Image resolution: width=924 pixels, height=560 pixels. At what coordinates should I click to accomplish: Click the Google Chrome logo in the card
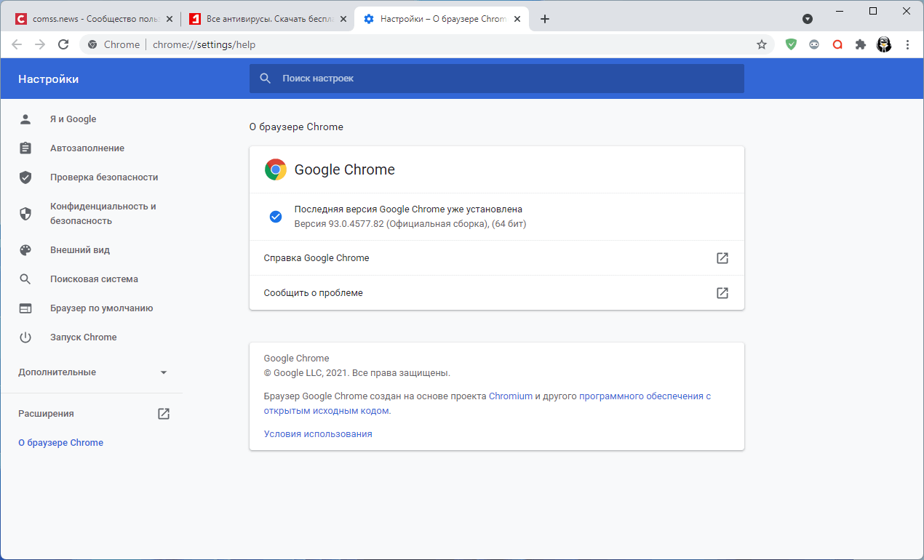click(276, 169)
